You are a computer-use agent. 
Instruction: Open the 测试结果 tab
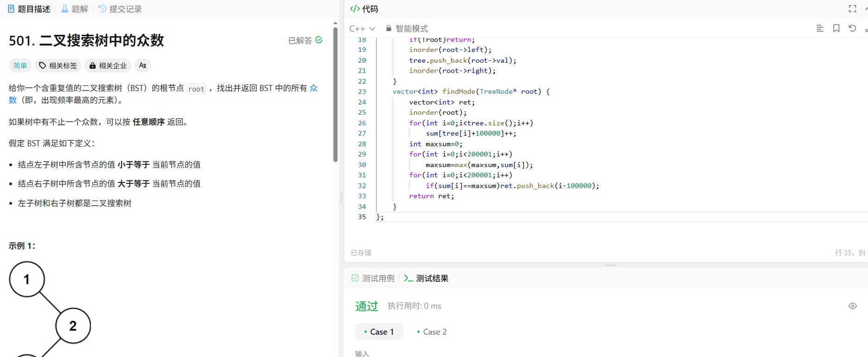click(x=426, y=278)
